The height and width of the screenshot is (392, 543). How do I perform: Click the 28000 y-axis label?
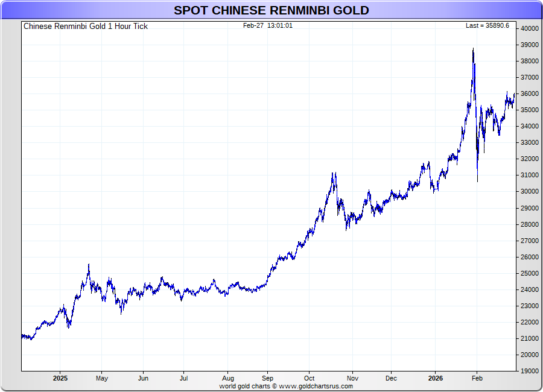pyautogui.click(x=530, y=224)
